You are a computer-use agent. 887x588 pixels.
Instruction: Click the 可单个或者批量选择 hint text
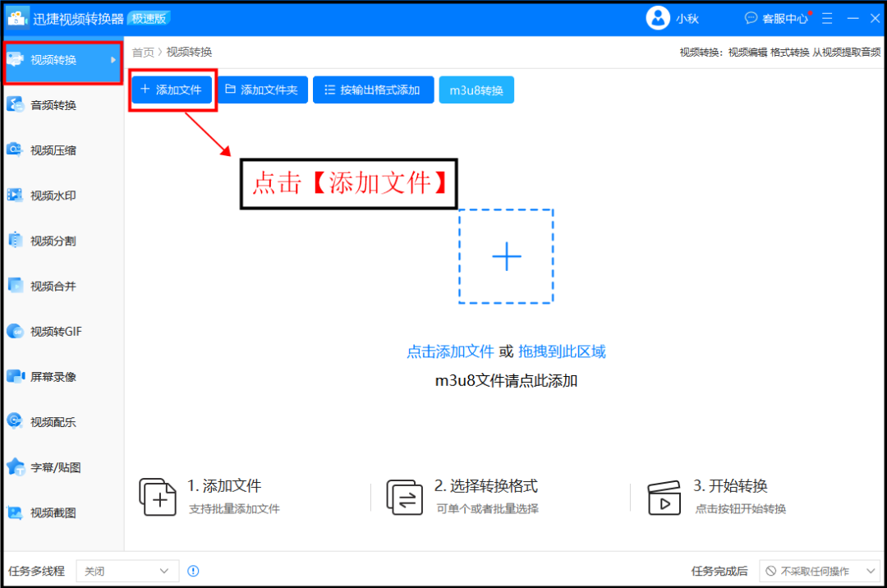(x=487, y=509)
